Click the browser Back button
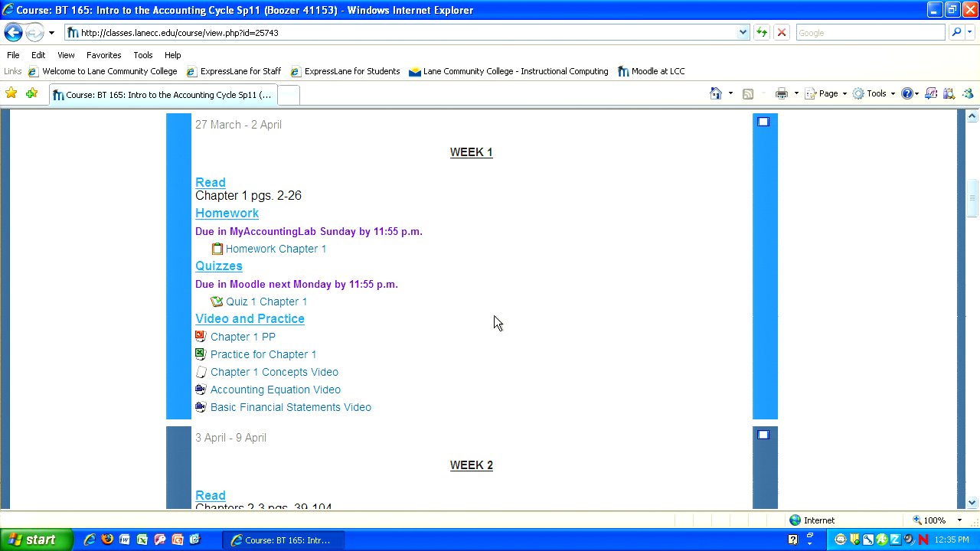 click(x=13, y=32)
